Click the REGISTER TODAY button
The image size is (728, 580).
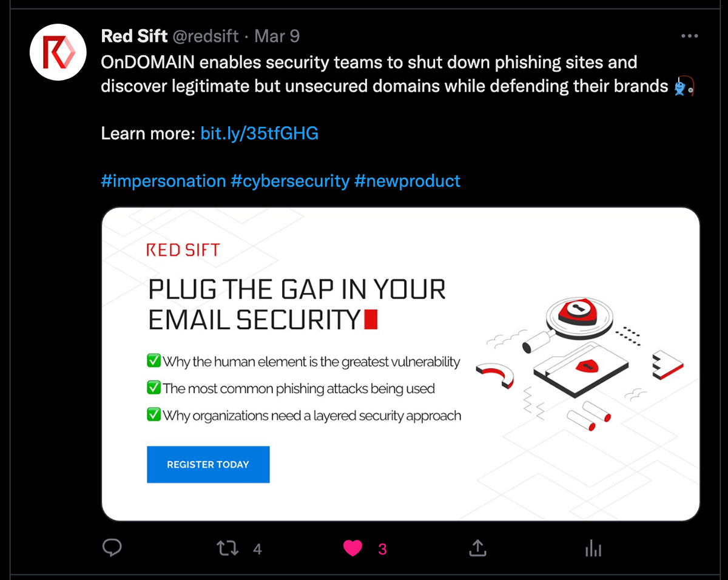208,465
